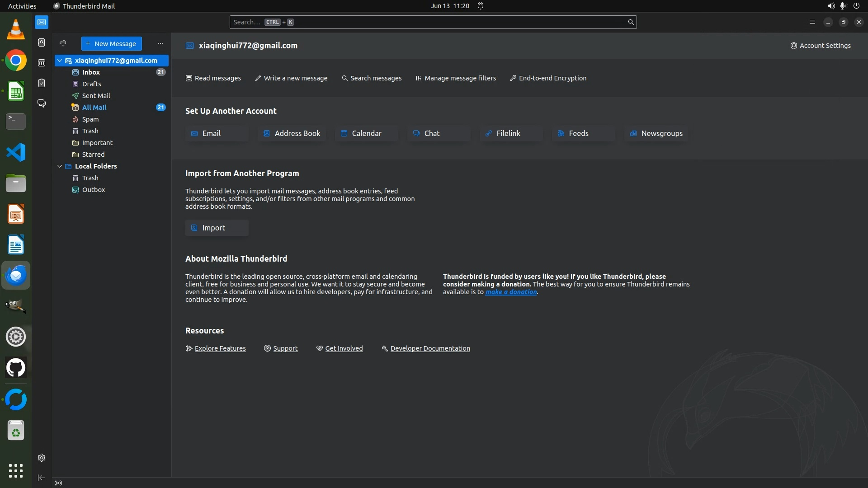This screenshot has height=488, width=868.
Task: Open the Chat space icon
Action: 42,103
